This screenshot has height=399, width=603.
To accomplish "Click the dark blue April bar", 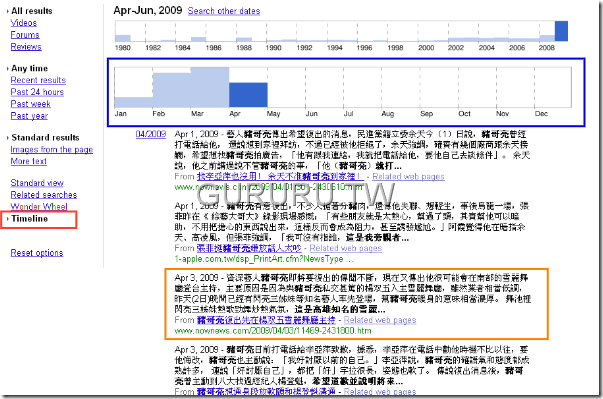I will coord(248,95).
